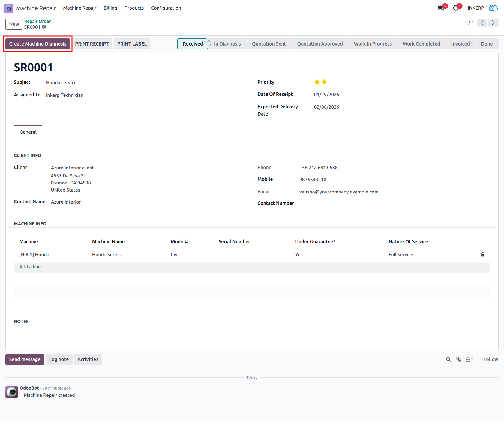
Task: Click the Received status stage
Action: coord(193,44)
